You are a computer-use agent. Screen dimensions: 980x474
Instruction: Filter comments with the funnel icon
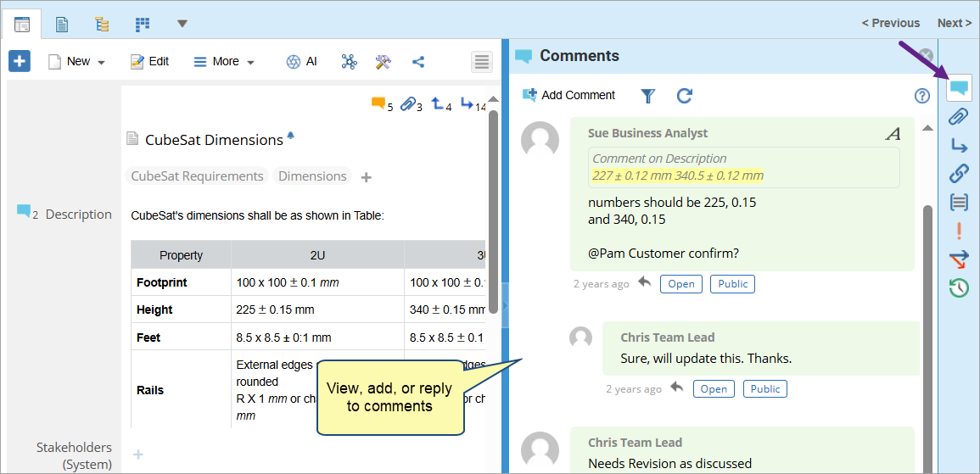(648, 96)
